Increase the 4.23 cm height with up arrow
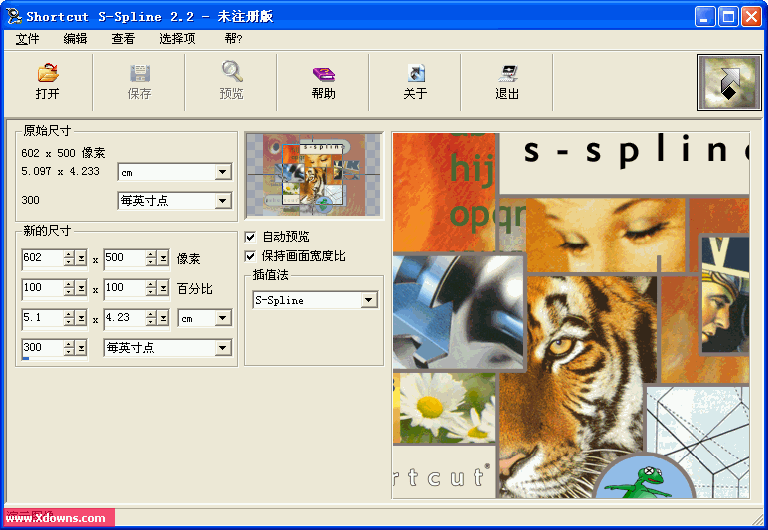Viewport: 768px width, 530px height. click(151, 314)
